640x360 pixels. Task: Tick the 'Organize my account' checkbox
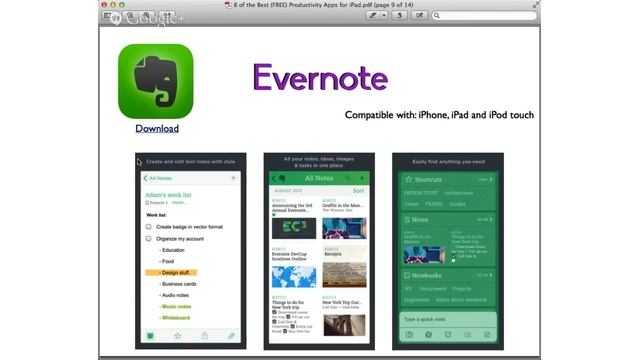click(149, 238)
